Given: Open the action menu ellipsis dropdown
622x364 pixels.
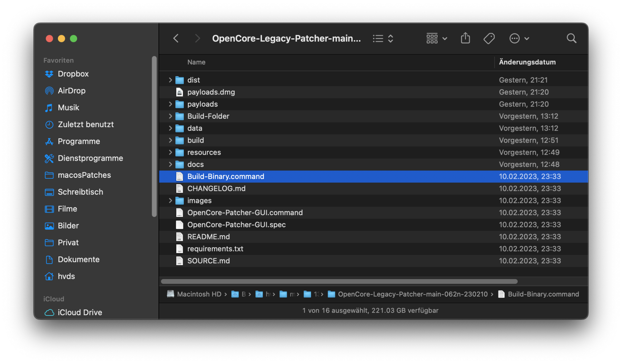Looking at the screenshot, I should [519, 39].
